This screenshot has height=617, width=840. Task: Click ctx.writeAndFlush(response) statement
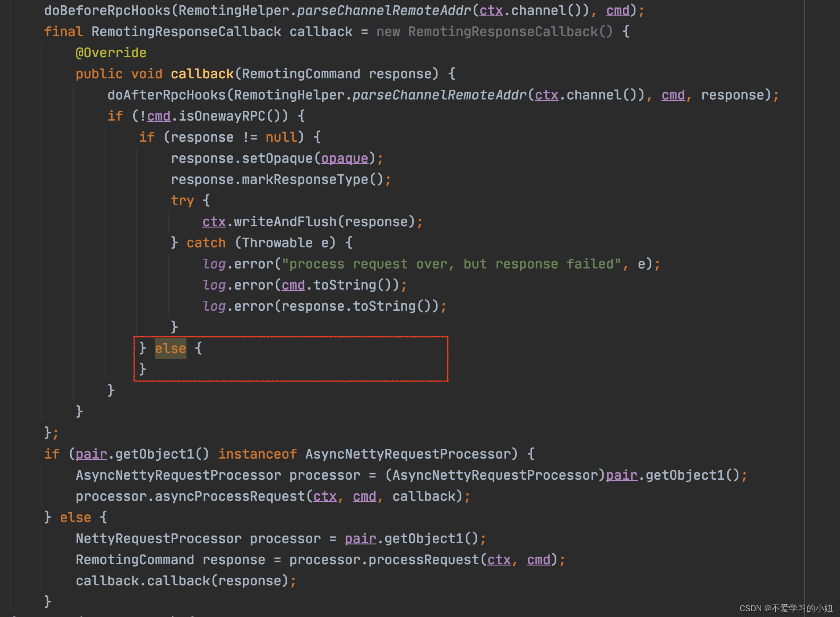(312, 221)
